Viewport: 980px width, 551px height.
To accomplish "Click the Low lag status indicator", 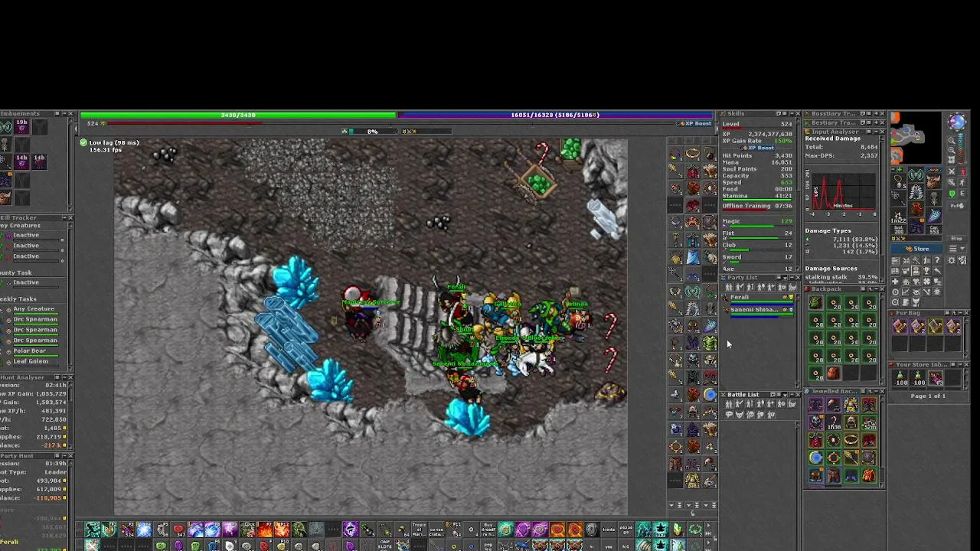I will coord(109,142).
